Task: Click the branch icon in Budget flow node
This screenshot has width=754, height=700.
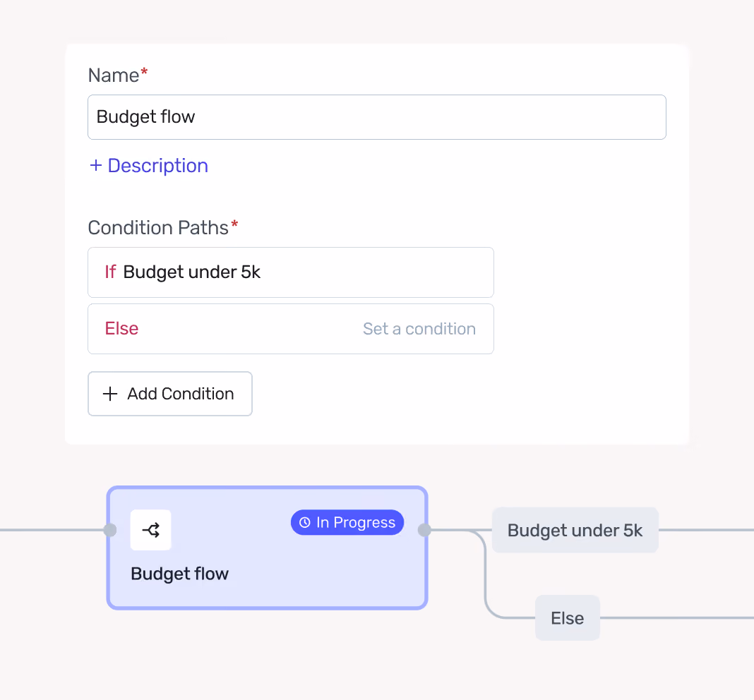Action: click(x=150, y=530)
